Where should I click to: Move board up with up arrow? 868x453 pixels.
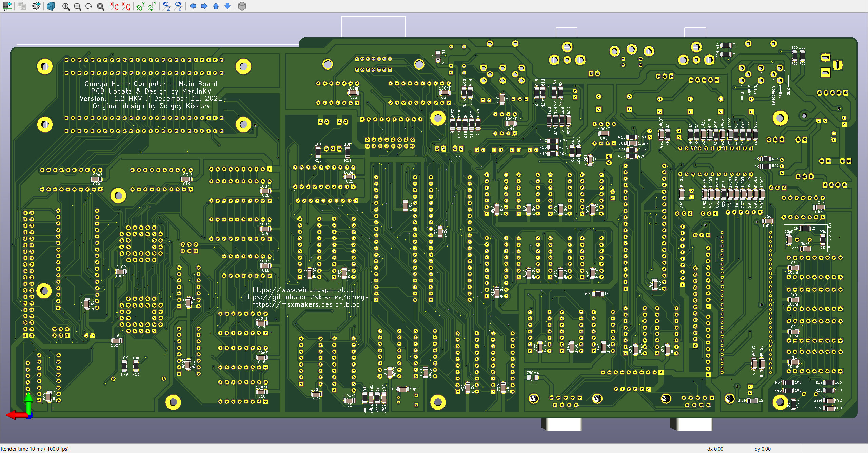point(216,6)
